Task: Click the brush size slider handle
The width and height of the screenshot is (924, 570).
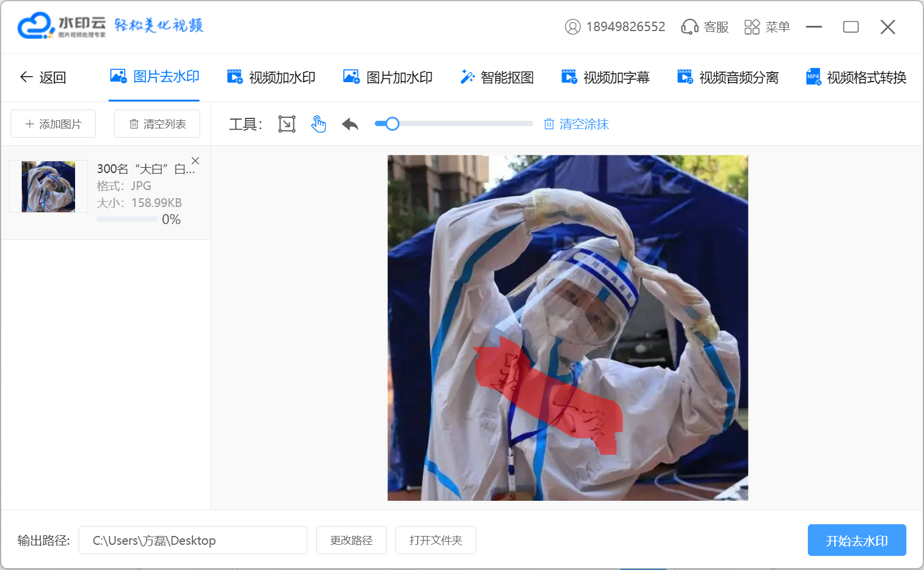Action: click(x=392, y=124)
